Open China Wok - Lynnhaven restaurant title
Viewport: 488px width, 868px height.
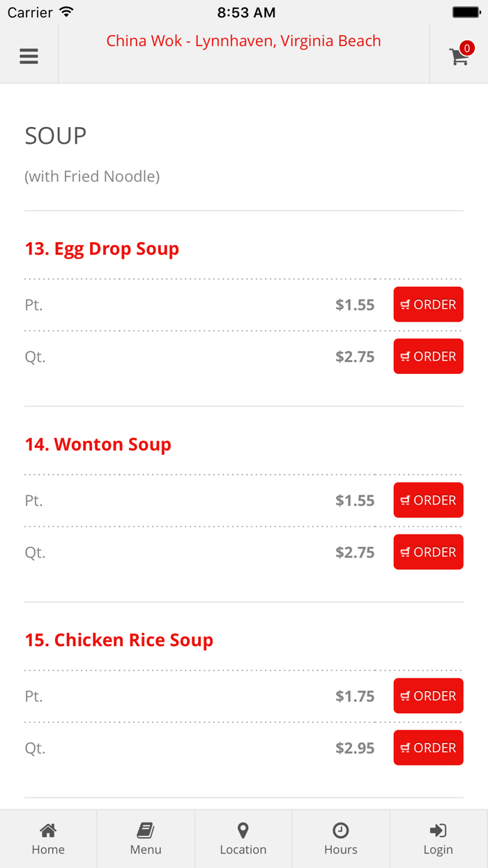pyautogui.click(x=243, y=40)
